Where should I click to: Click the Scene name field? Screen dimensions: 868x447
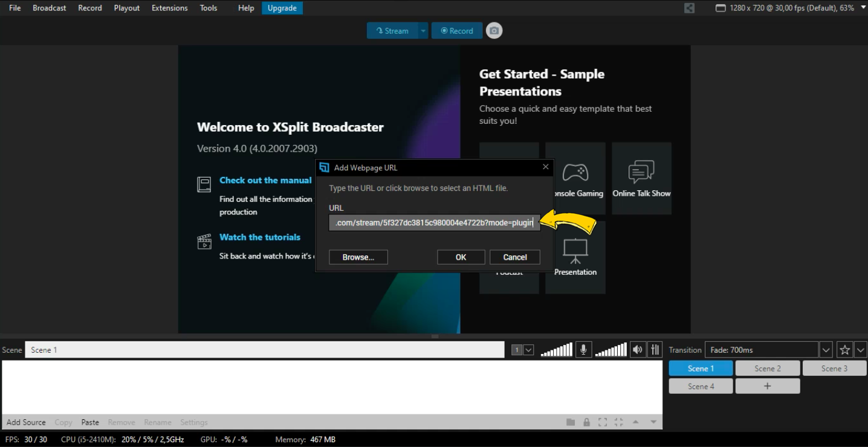265,350
